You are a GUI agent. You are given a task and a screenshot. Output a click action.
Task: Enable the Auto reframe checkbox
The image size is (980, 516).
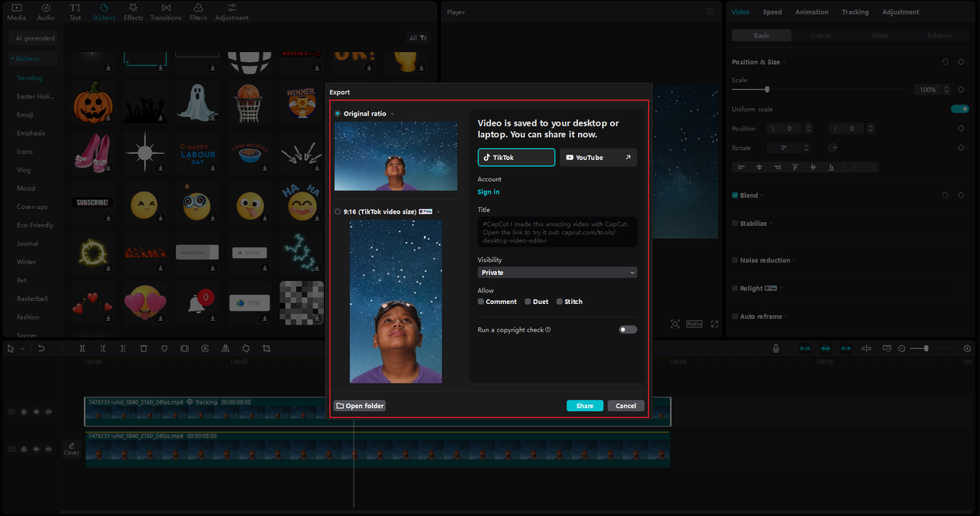(735, 316)
